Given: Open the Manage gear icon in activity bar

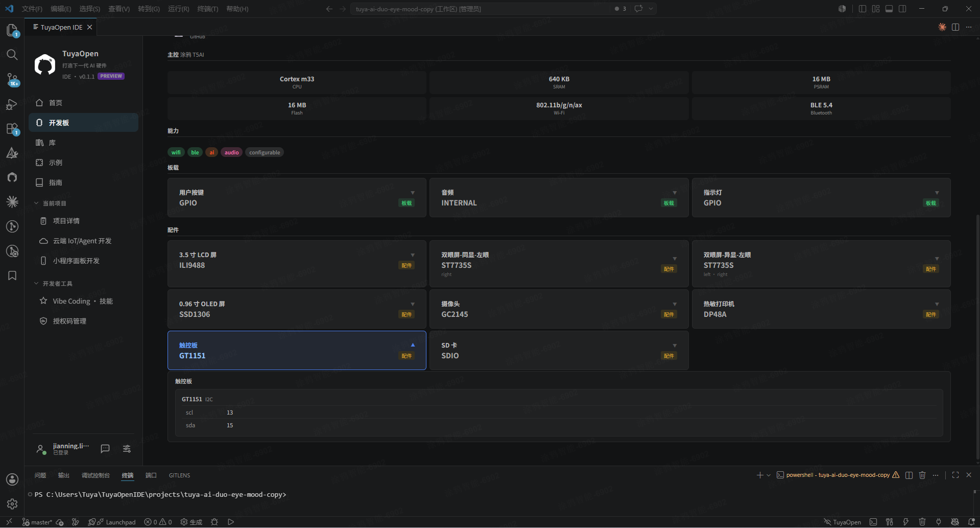Looking at the screenshot, I should (x=12, y=504).
